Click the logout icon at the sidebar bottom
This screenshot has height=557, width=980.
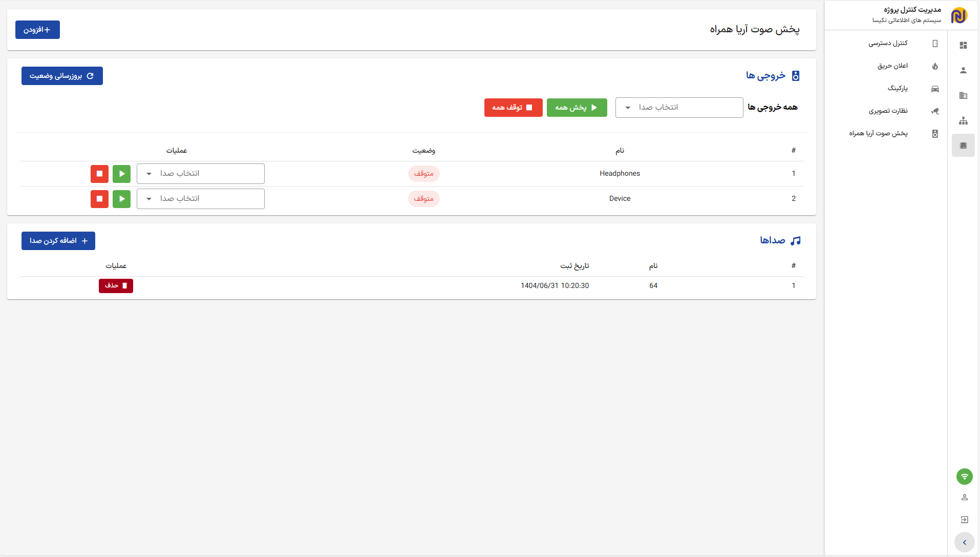click(x=964, y=520)
